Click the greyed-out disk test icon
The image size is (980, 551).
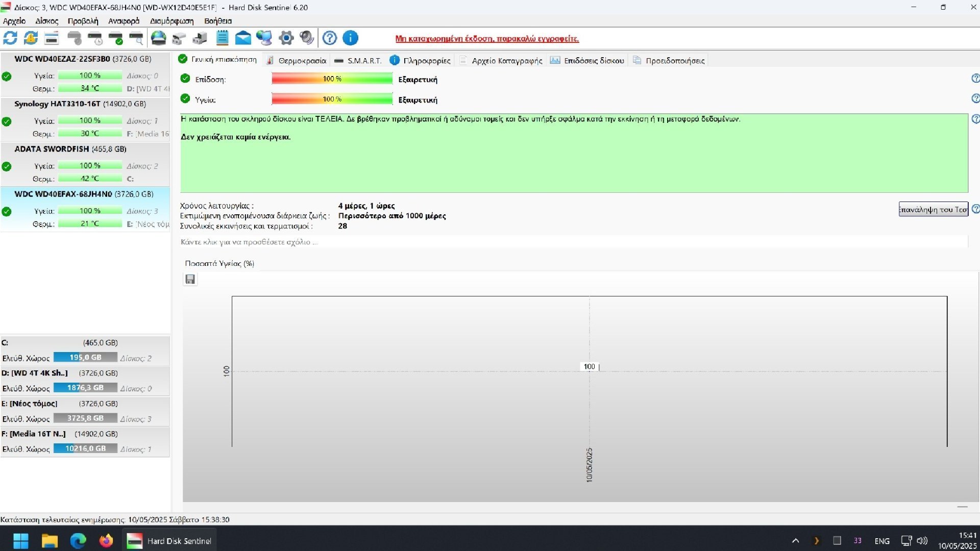tap(75, 38)
